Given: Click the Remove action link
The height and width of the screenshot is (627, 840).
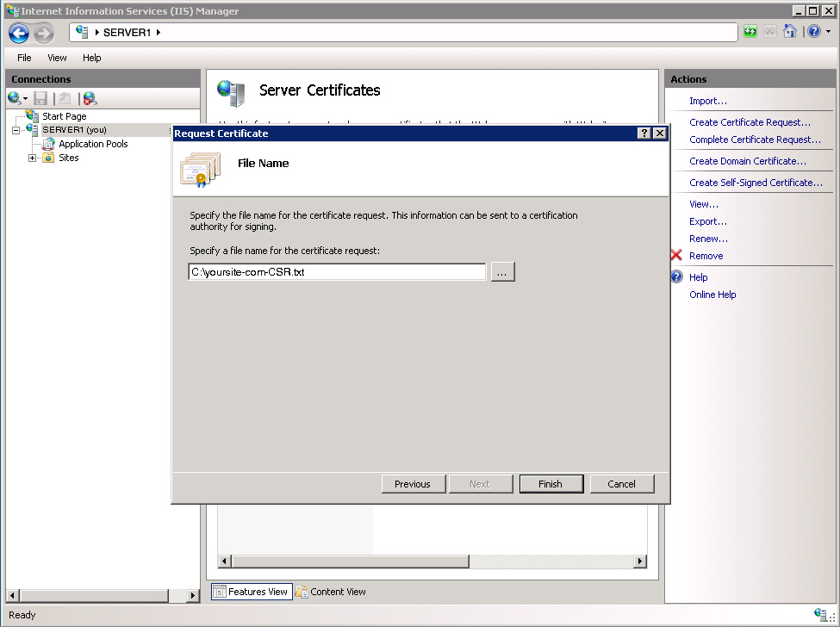Looking at the screenshot, I should point(706,256).
